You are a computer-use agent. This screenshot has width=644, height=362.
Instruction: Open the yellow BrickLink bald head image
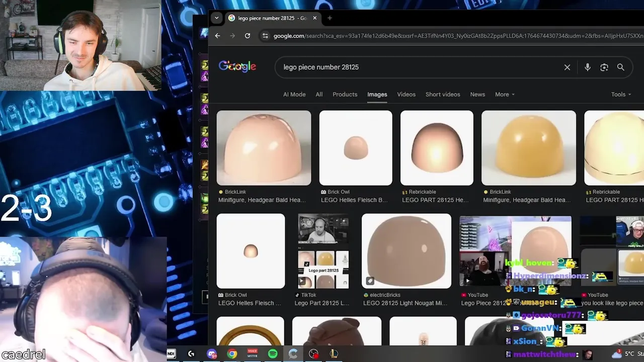(x=529, y=148)
